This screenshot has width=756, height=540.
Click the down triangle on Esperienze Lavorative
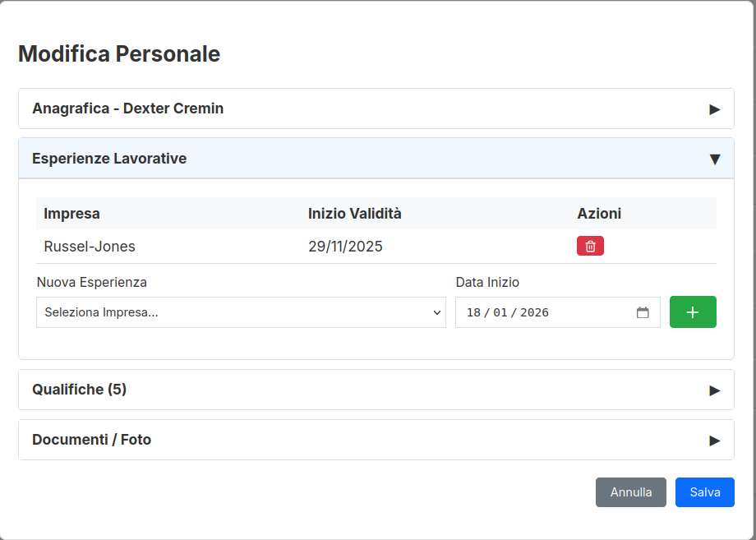[714, 159]
